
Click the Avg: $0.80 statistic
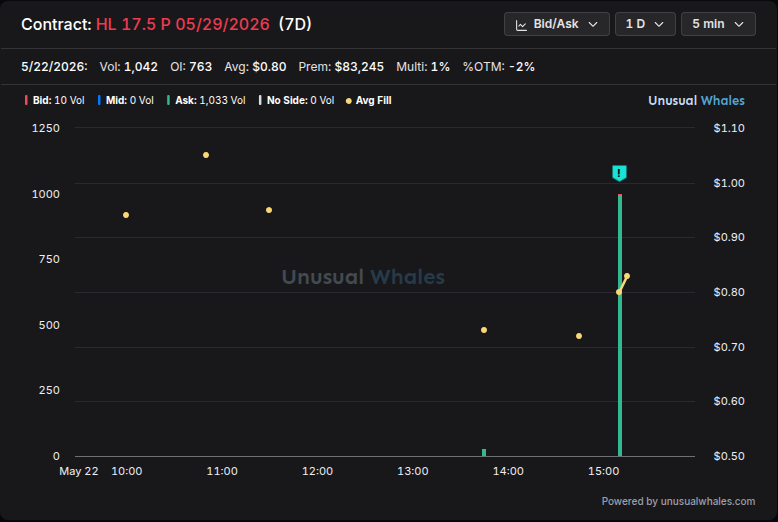255,66
